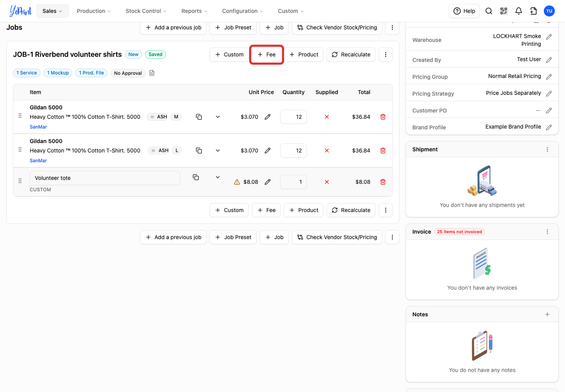The image size is (565, 392).
Task: Follow the SanMar link under the ASH M row
Action: point(38,127)
